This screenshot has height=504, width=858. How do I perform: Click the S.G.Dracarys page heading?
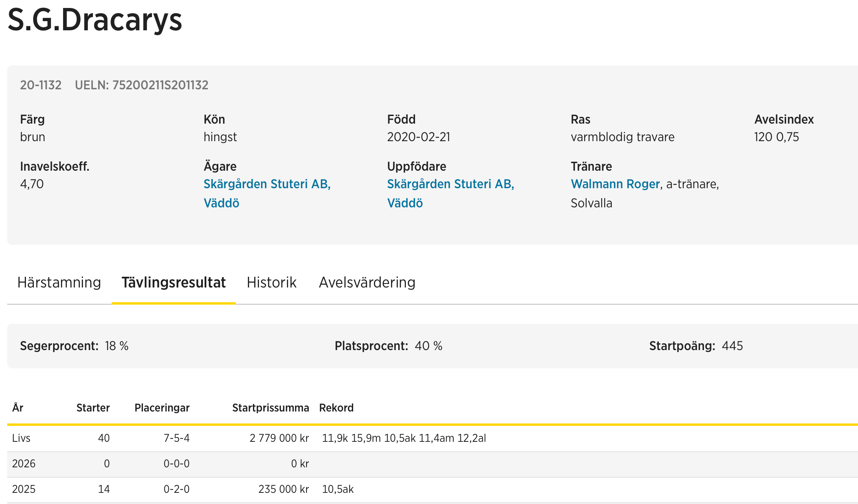tap(95, 20)
